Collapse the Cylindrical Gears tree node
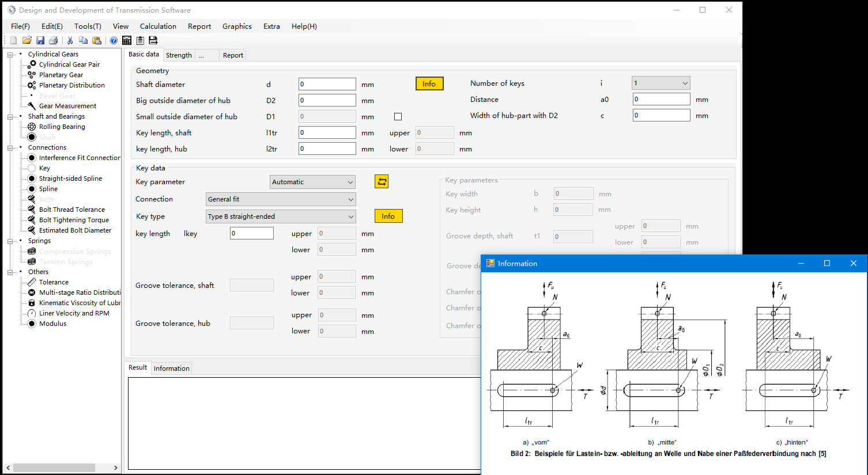 [10, 55]
